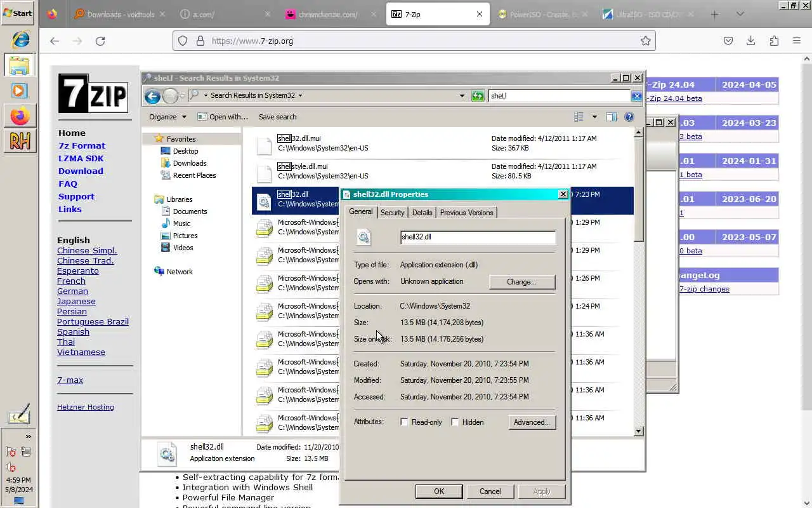Open the RH Resource Hacker taskbar icon
This screenshot has height=508, width=812.
pyautogui.click(x=20, y=141)
